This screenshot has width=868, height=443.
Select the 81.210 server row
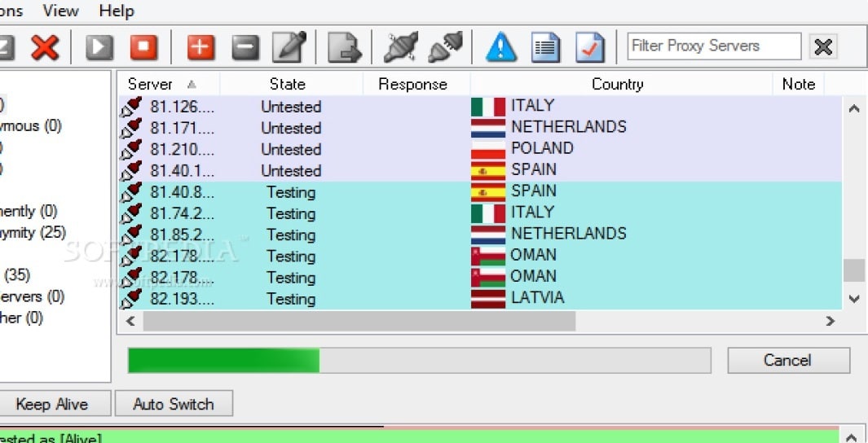point(480,149)
